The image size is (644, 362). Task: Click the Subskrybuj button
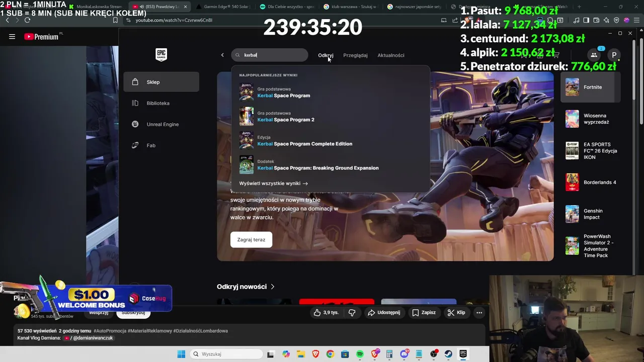pos(133,313)
